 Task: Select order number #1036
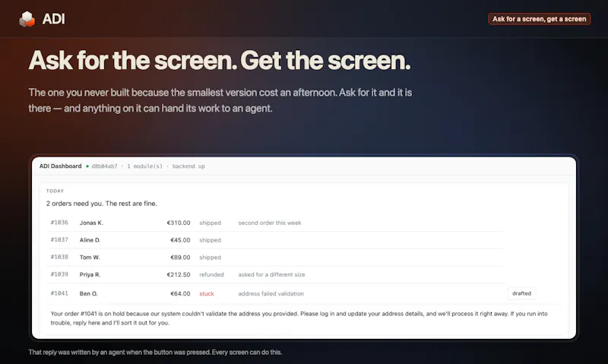pyautogui.click(x=59, y=223)
